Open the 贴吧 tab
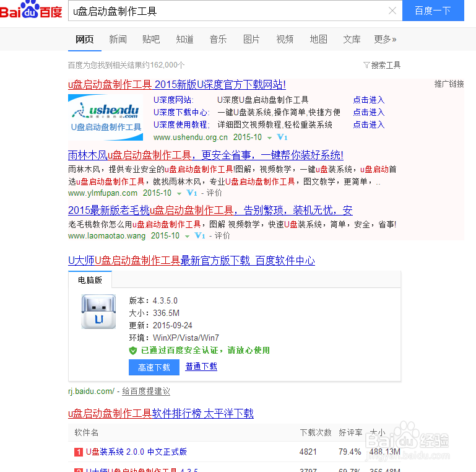The height and width of the screenshot is (472, 476). point(151,39)
